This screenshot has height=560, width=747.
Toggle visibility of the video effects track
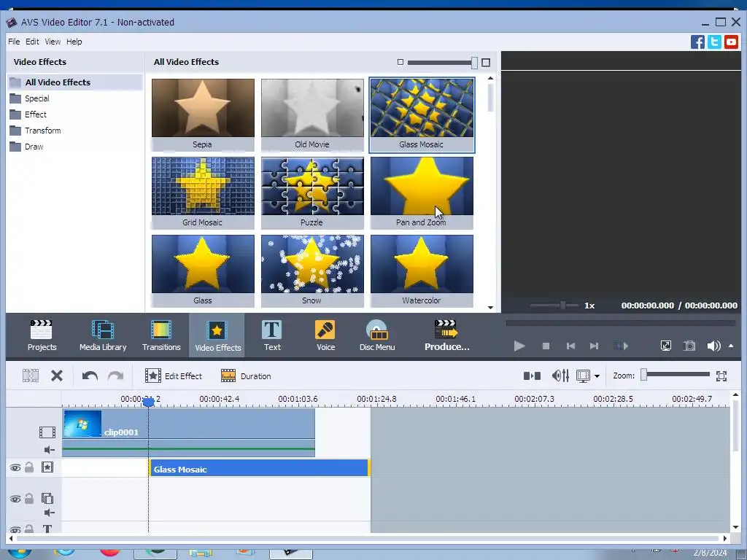(15, 468)
